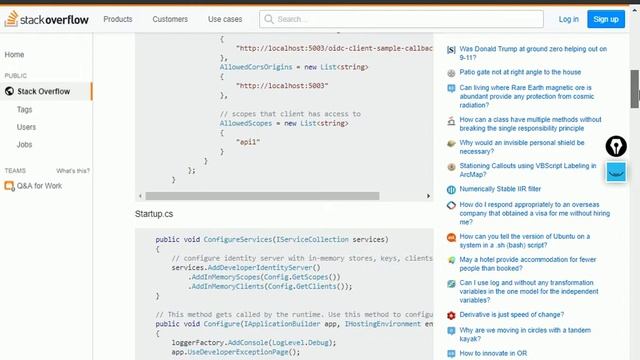Open Q&A for Work link
Image resolution: width=640 pixels, height=360 pixels.
pyautogui.click(x=39, y=186)
